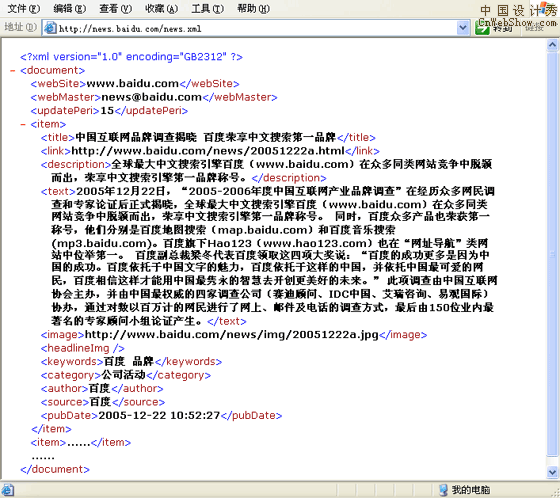Click the title text 中国互联网品牌调查揭晓
Image resolution: width=560 pixels, height=498 pixels.
[136, 138]
